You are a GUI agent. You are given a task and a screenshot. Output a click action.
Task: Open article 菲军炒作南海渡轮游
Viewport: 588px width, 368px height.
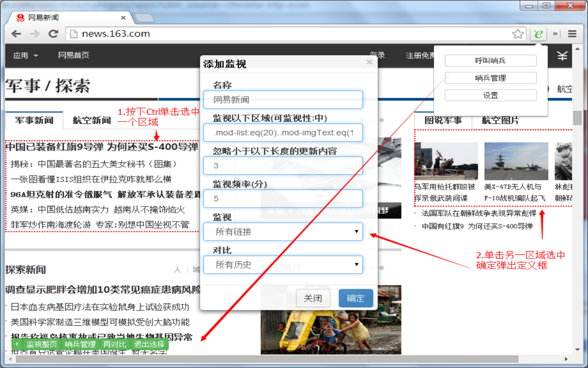click(x=100, y=224)
